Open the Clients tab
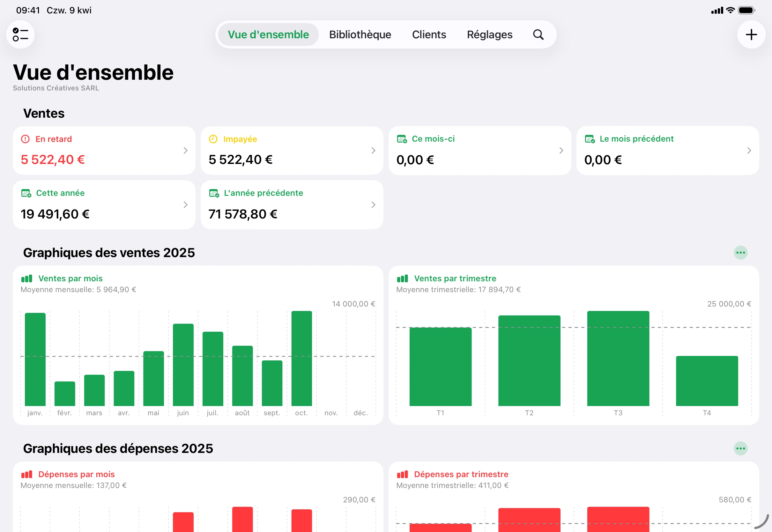 pyautogui.click(x=429, y=34)
